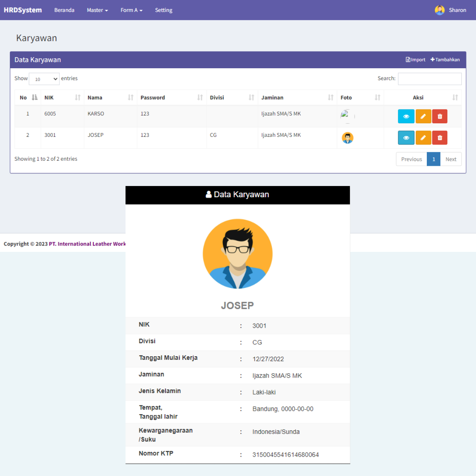Sort table by NIK column
The height and width of the screenshot is (476, 476).
[62, 98]
